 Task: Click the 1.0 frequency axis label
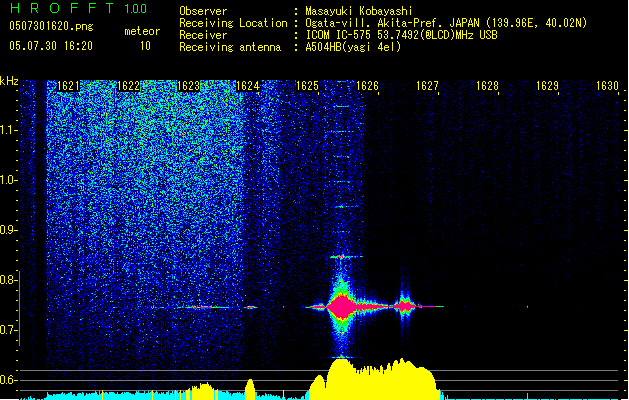(8, 180)
